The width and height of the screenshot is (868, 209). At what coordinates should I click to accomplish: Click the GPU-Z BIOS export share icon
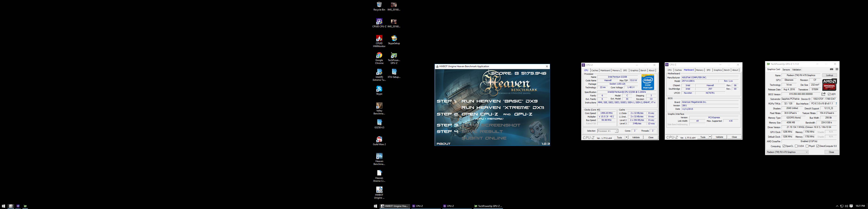click(x=823, y=94)
